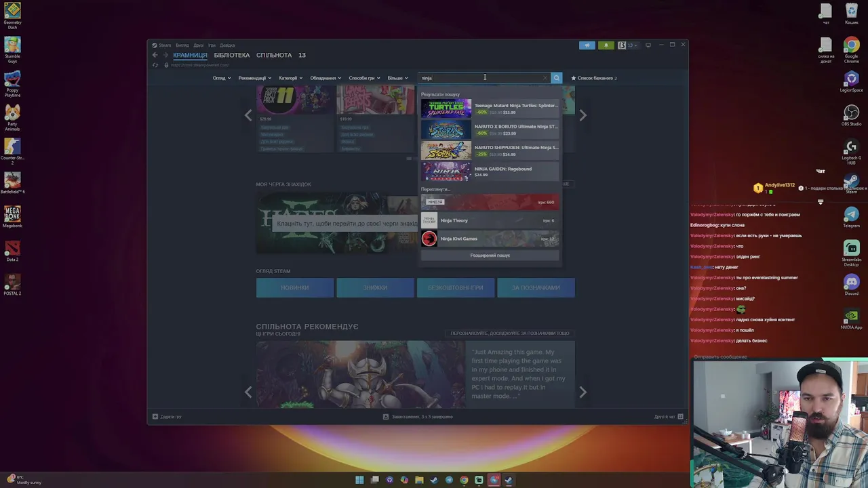Open Counter-Strike 2 desktop shortcut
Screen dimensions: 868x488
12,150
